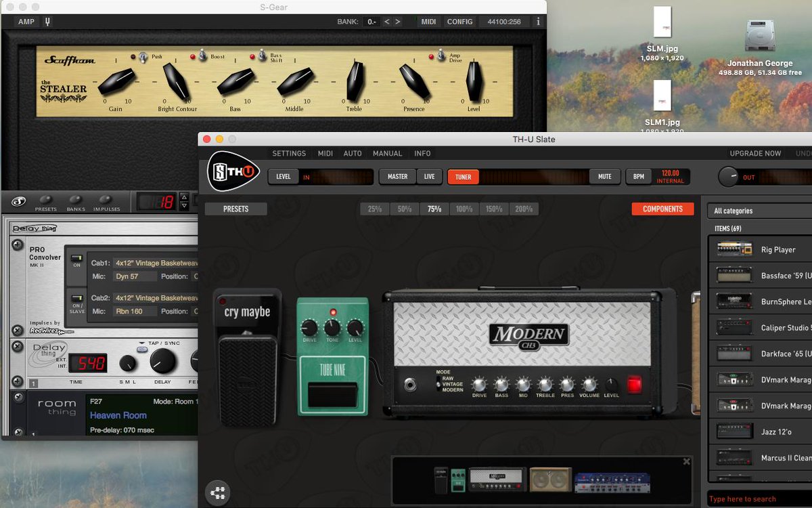Open the TH-U INFO menu

422,154
